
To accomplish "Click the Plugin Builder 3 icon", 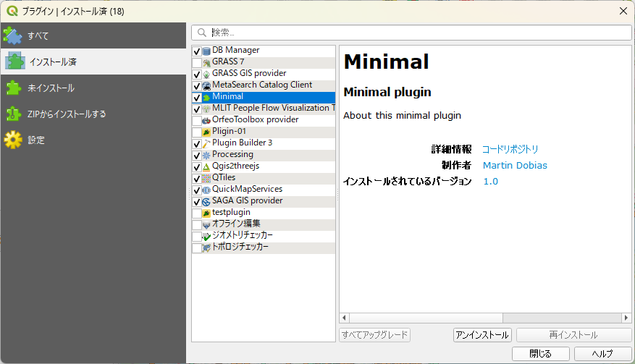I will coord(206,144).
